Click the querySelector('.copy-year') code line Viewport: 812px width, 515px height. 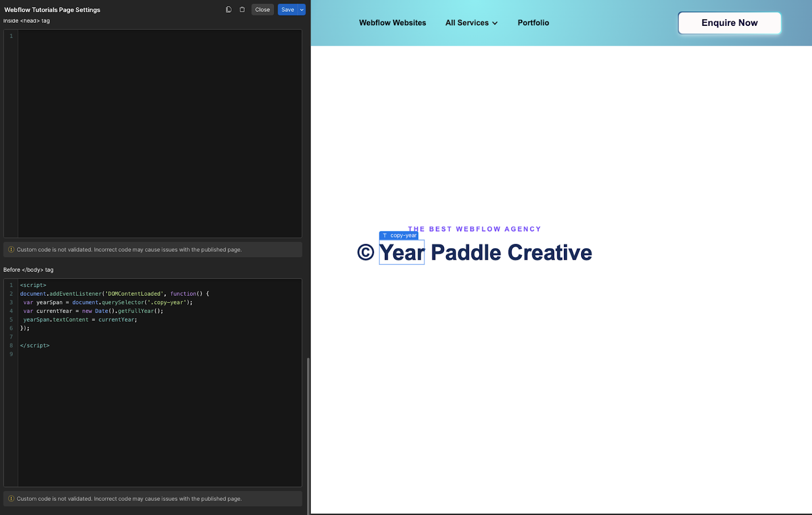point(108,302)
